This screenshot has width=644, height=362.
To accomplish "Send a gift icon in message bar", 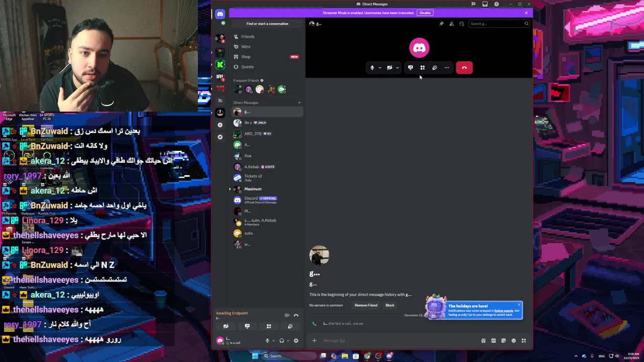I will 484,341.
